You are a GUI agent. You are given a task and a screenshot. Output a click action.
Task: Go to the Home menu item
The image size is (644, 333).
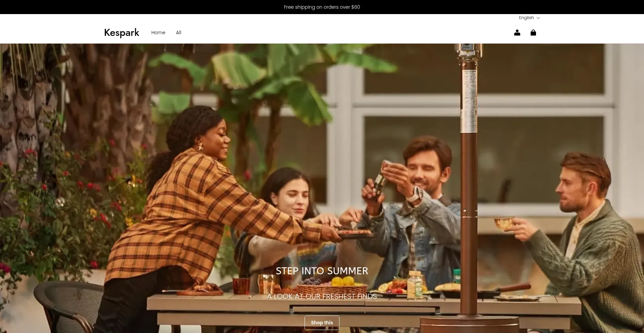coord(158,33)
